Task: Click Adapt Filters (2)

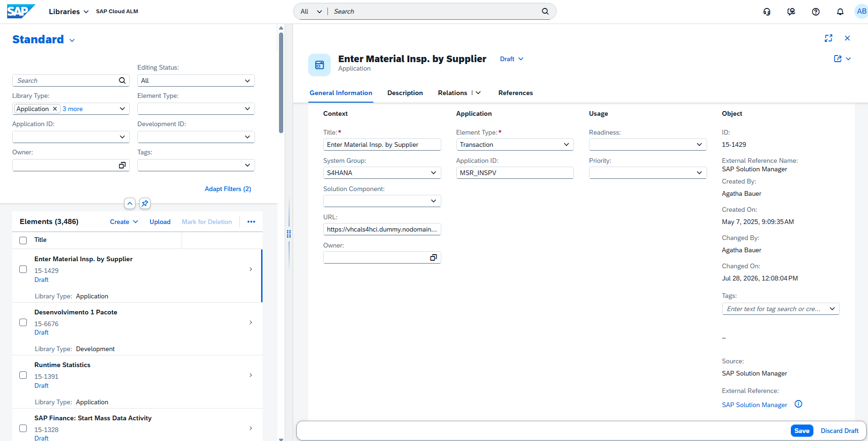Action: (x=228, y=189)
